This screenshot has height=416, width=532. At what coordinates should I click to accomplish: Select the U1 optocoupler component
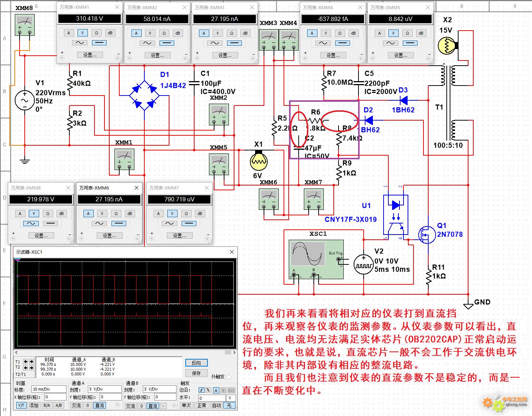[396, 215]
